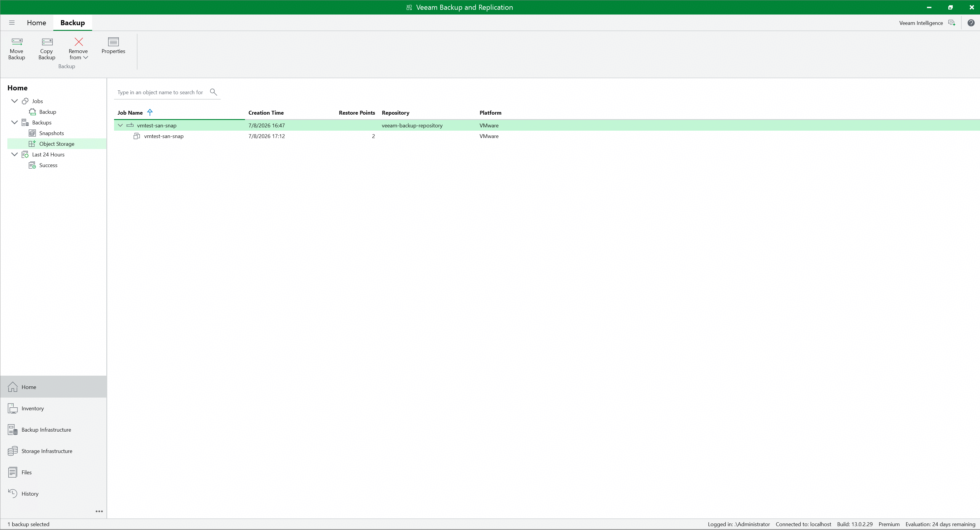This screenshot has height=530, width=980.
Task: Click the red Remove from icon
Action: 79,41
